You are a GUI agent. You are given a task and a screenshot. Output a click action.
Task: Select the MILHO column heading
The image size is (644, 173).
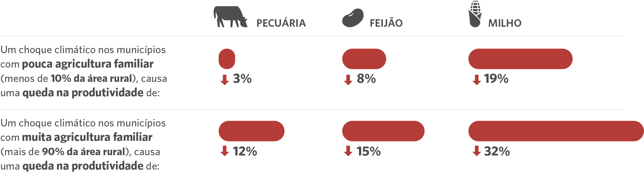coord(505,23)
